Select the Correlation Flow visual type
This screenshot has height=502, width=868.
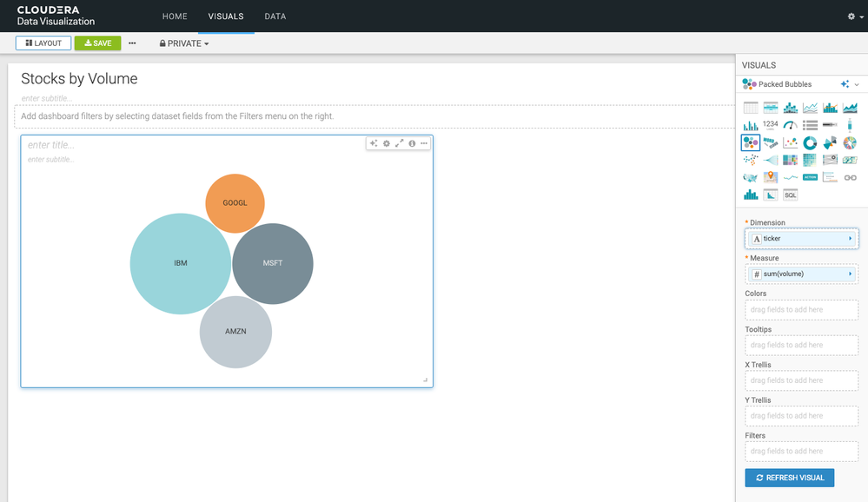point(831,161)
